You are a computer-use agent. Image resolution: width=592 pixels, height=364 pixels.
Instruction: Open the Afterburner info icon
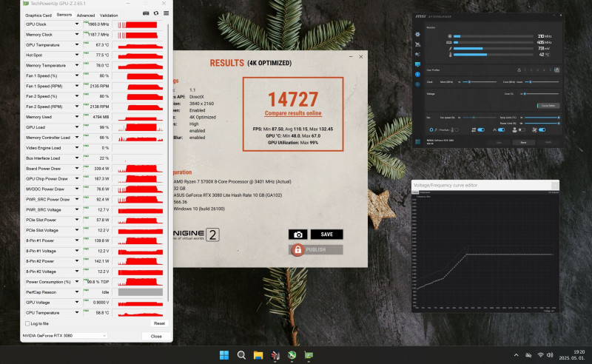pyautogui.click(x=417, y=75)
